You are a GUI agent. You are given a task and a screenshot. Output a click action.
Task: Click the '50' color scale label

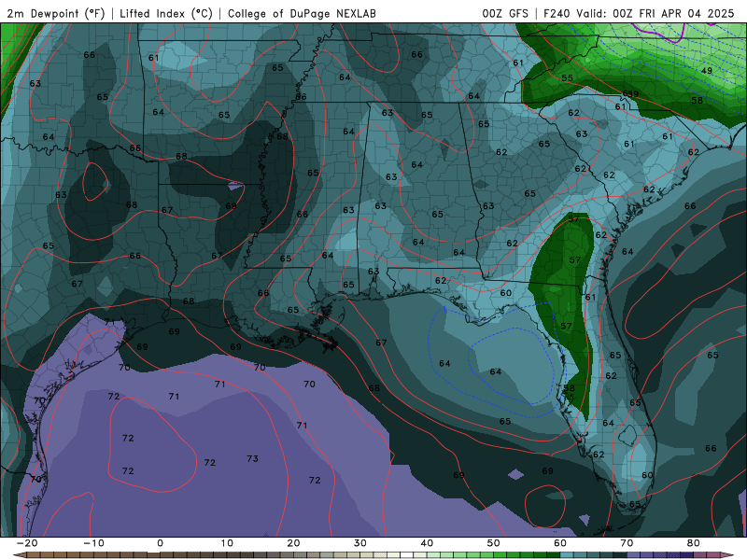(494, 543)
